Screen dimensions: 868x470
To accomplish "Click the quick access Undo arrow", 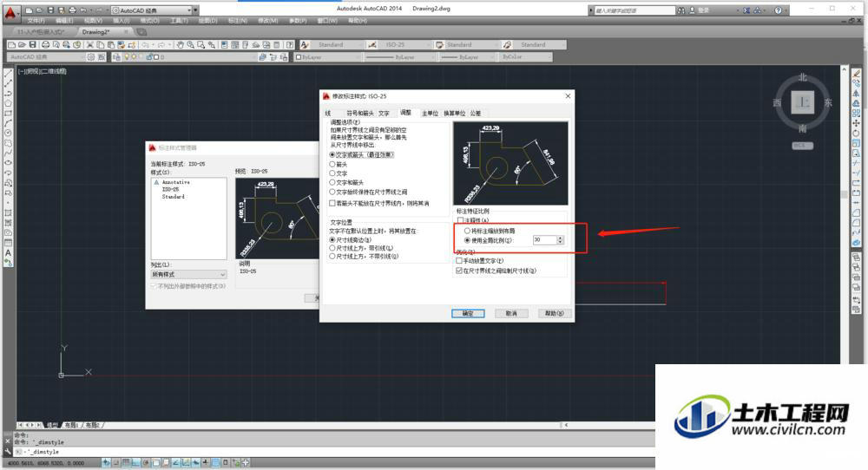I will pyautogui.click(x=83, y=10).
